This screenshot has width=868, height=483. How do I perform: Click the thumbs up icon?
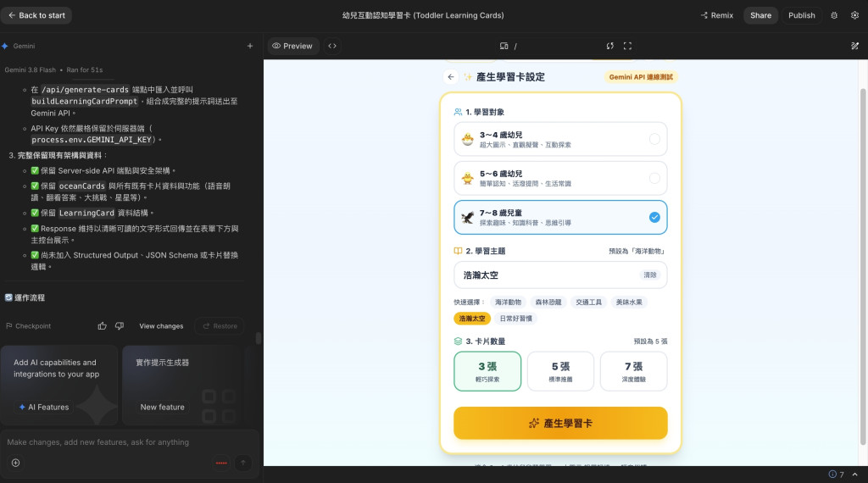click(102, 326)
